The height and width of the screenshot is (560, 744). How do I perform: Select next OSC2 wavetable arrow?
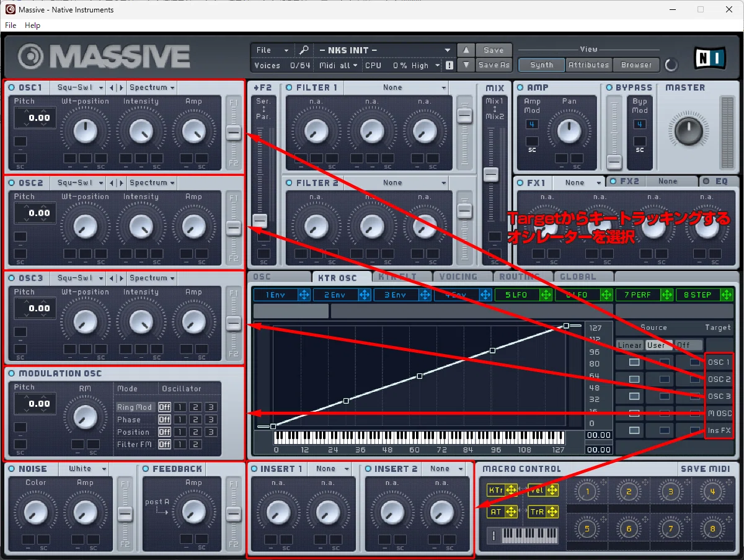point(121,183)
